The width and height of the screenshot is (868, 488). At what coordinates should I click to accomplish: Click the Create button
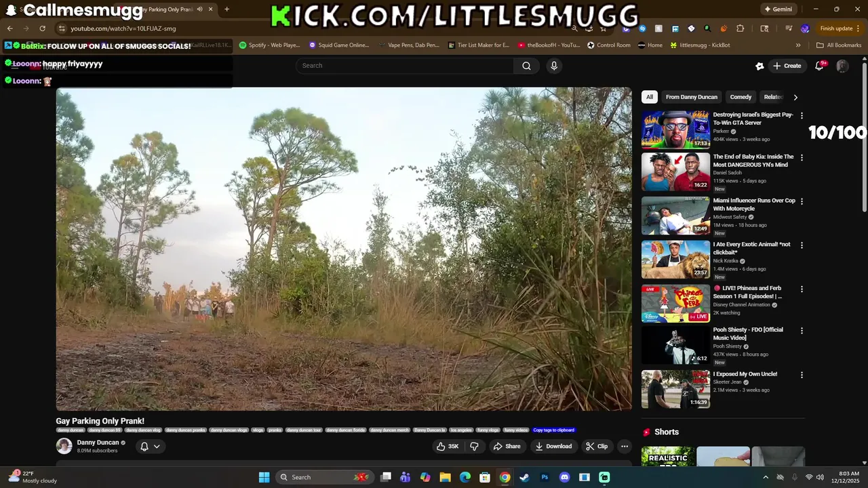tap(787, 66)
